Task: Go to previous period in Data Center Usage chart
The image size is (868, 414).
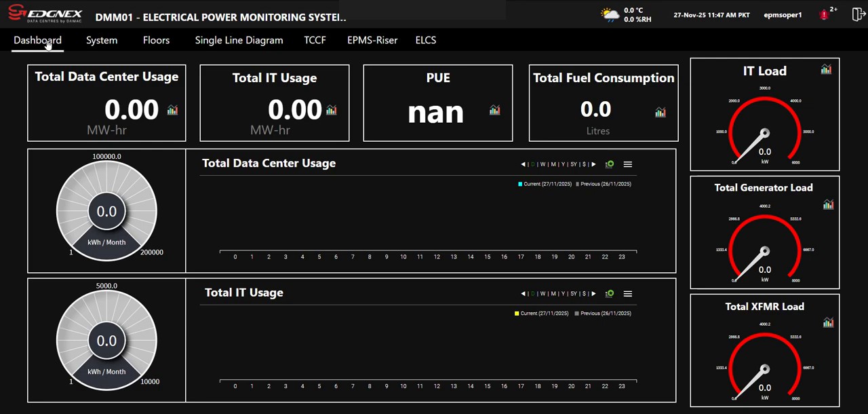Action: click(x=523, y=164)
